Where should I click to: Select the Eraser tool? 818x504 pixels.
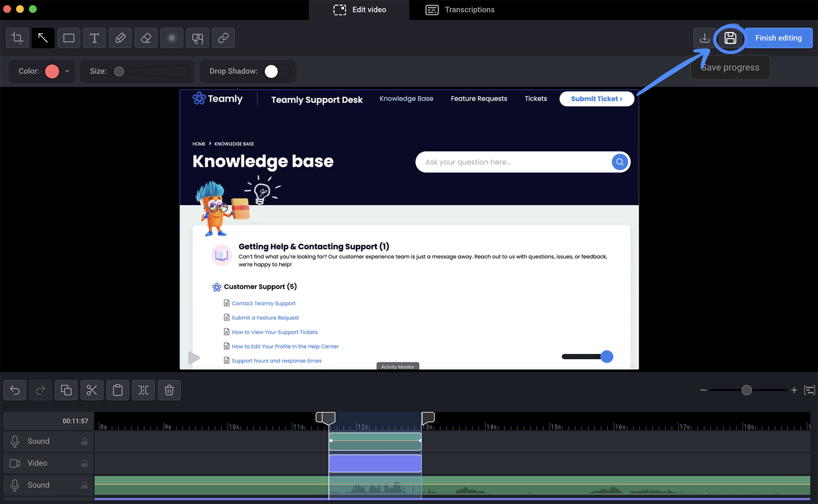[x=146, y=38]
